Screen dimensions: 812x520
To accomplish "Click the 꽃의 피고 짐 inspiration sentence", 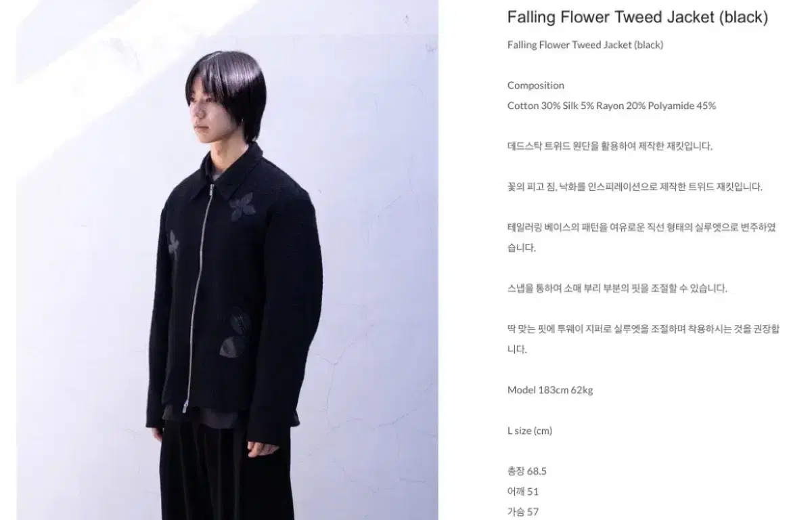I will (635, 187).
